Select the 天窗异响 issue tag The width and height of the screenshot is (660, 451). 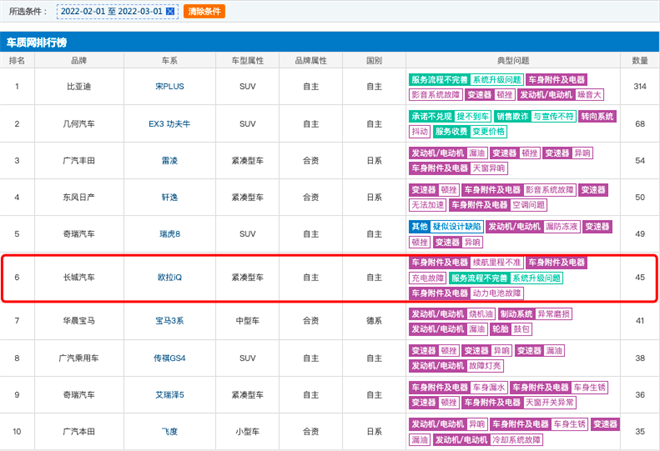(x=489, y=168)
